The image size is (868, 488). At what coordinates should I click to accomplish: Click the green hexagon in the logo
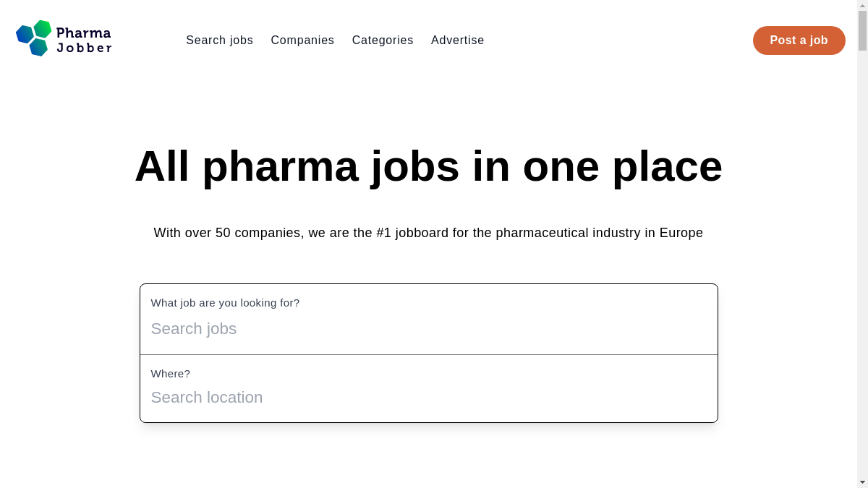[x=43, y=29]
